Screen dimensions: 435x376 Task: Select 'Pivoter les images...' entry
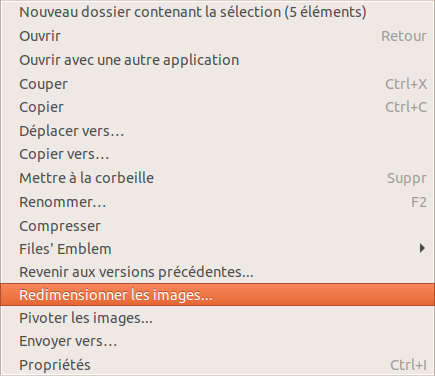point(217,318)
